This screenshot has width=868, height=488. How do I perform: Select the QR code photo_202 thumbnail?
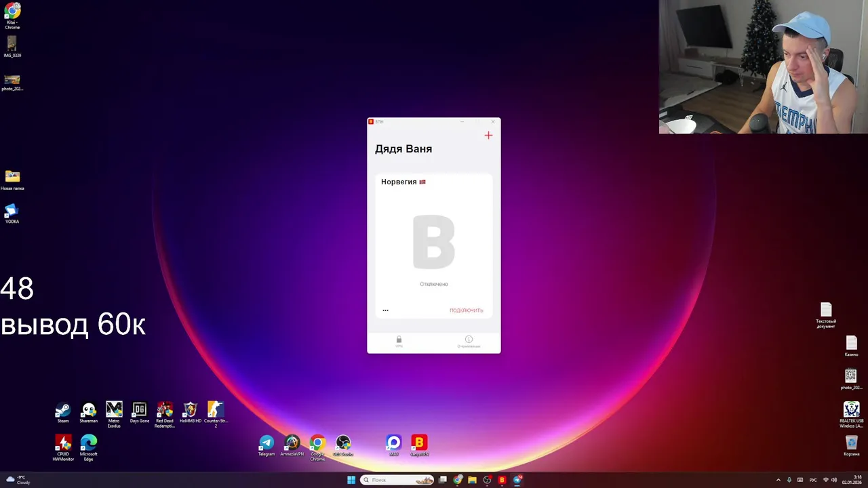pyautogui.click(x=851, y=380)
